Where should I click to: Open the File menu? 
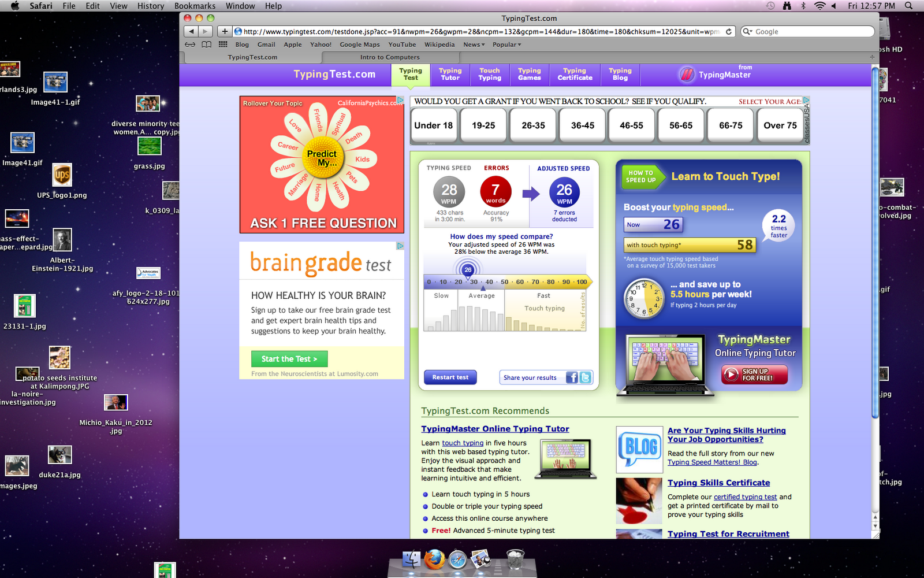pyautogui.click(x=69, y=6)
